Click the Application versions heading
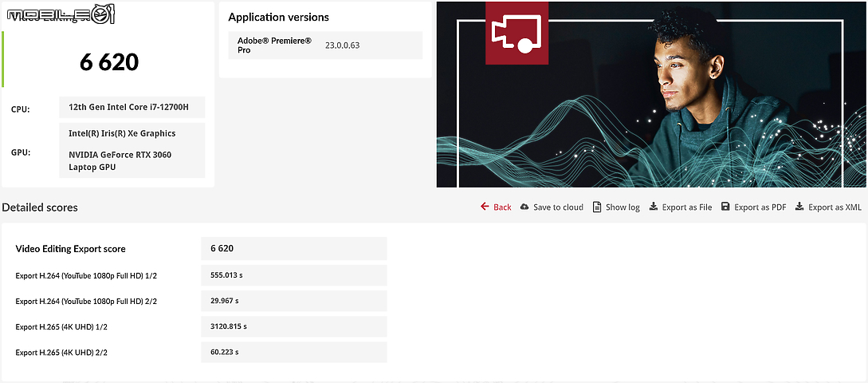 [x=278, y=18]
